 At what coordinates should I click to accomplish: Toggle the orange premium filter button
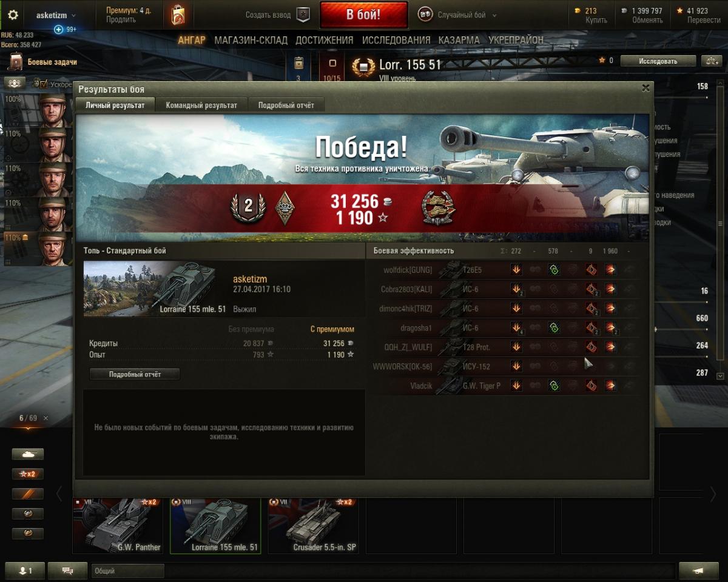[28, 494]
